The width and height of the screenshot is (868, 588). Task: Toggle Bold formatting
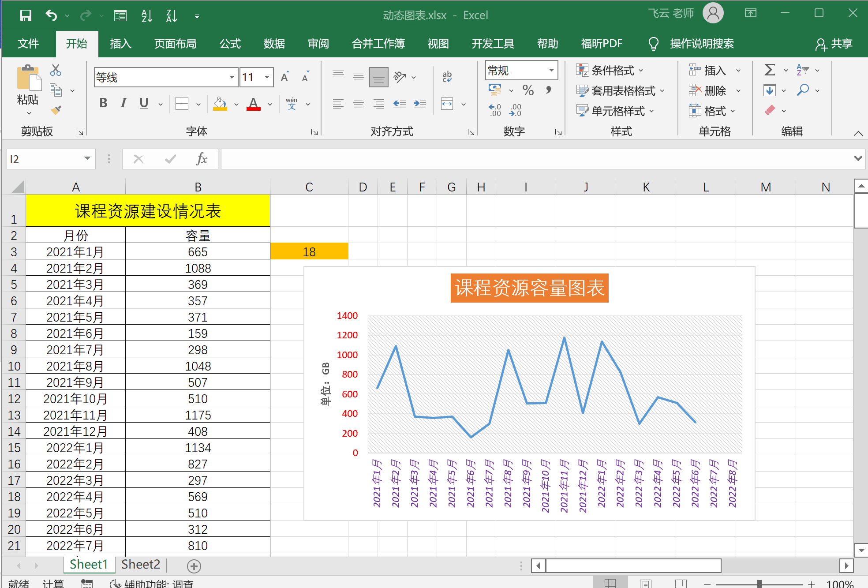pyautogui.click(x=103, y=103)
